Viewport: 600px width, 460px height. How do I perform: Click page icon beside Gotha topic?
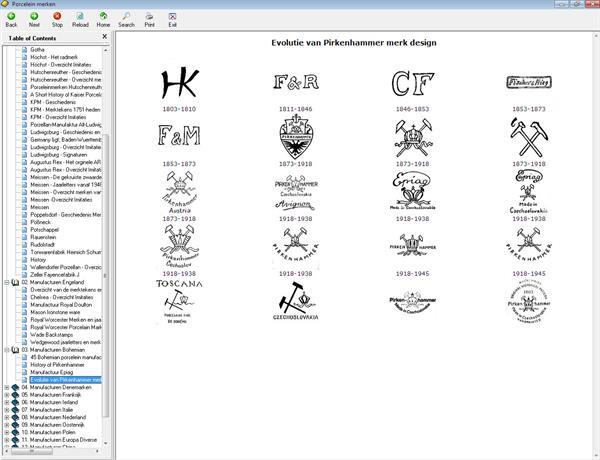click(24, 50)
